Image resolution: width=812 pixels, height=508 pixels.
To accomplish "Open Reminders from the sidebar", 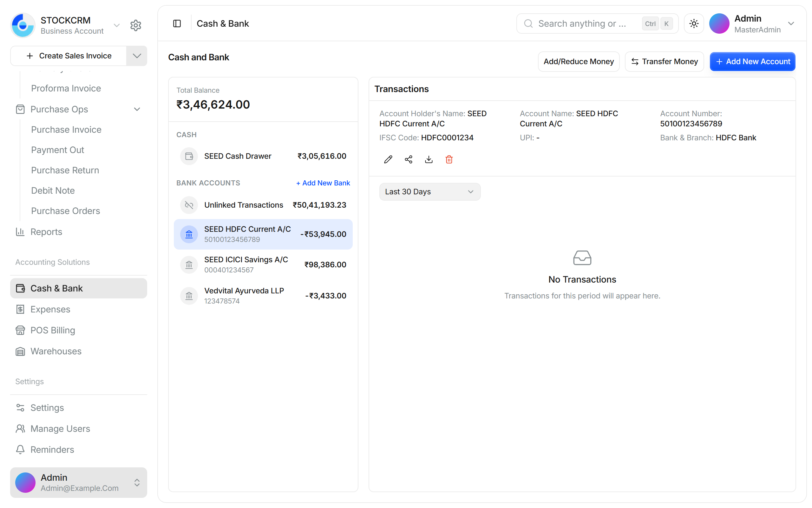I will pos(79,450).
